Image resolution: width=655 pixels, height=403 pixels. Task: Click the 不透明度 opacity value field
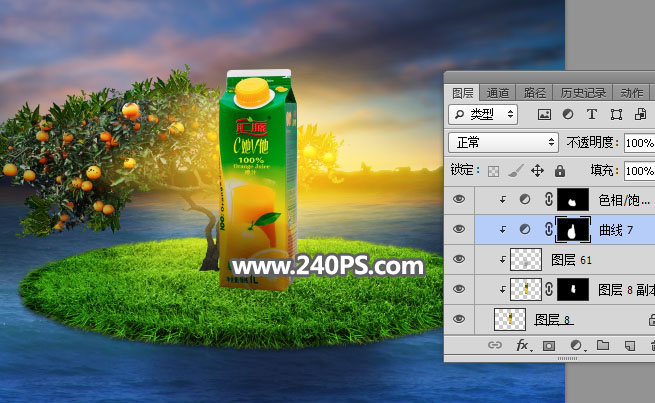coord(637,143)
